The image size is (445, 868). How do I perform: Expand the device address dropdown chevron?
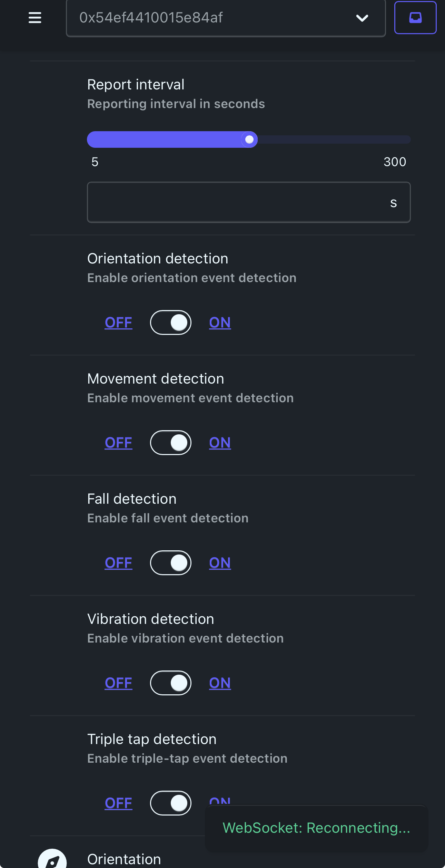(362, 18)
